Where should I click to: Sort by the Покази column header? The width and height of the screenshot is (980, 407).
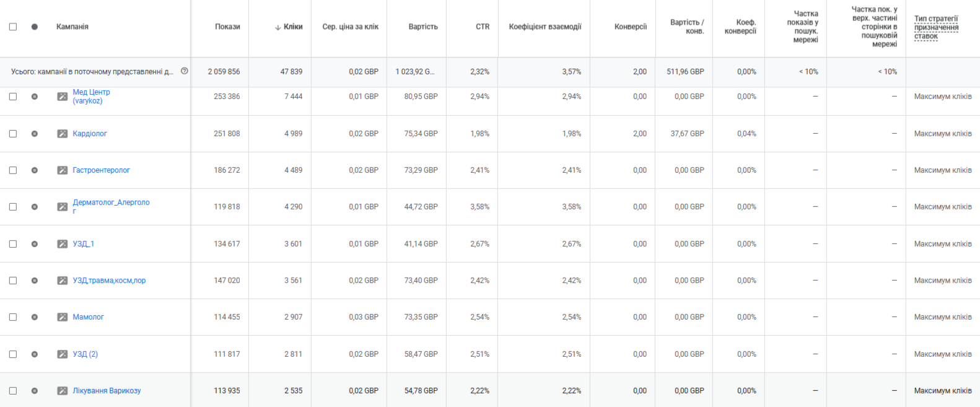coord(227,27)
